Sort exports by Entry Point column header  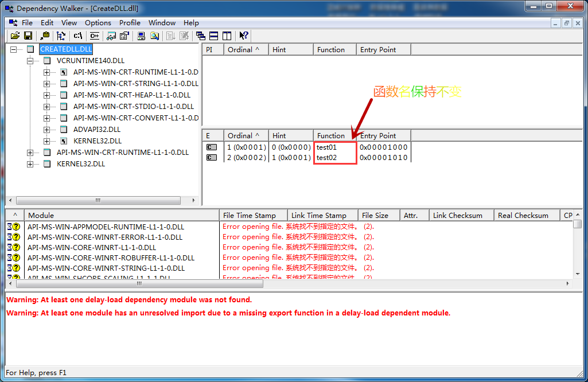(x=383, y=135)
